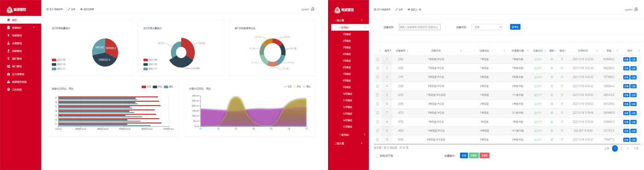Tick the checkbox for row 1 device 2060
The width and height of the screenshot is (644, 170).
[378, 59]
